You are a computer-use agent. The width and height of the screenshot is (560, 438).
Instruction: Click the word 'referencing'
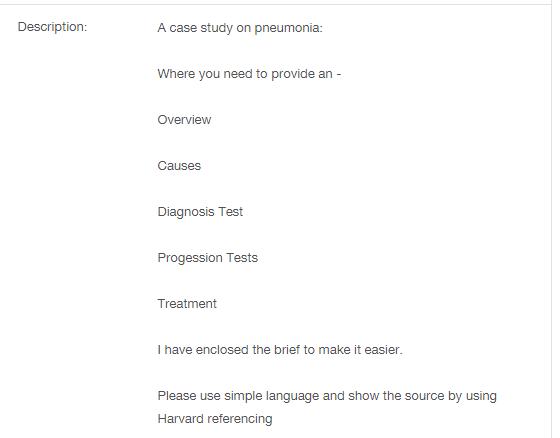tap(240, 419)
